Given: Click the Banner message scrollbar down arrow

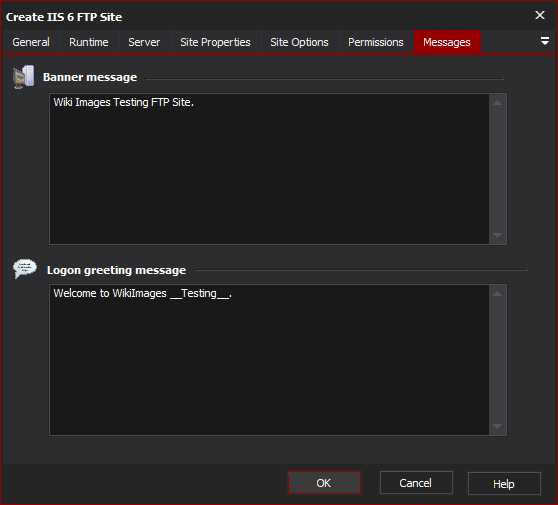Looking at the screenshot, I should tap(498, 235).
